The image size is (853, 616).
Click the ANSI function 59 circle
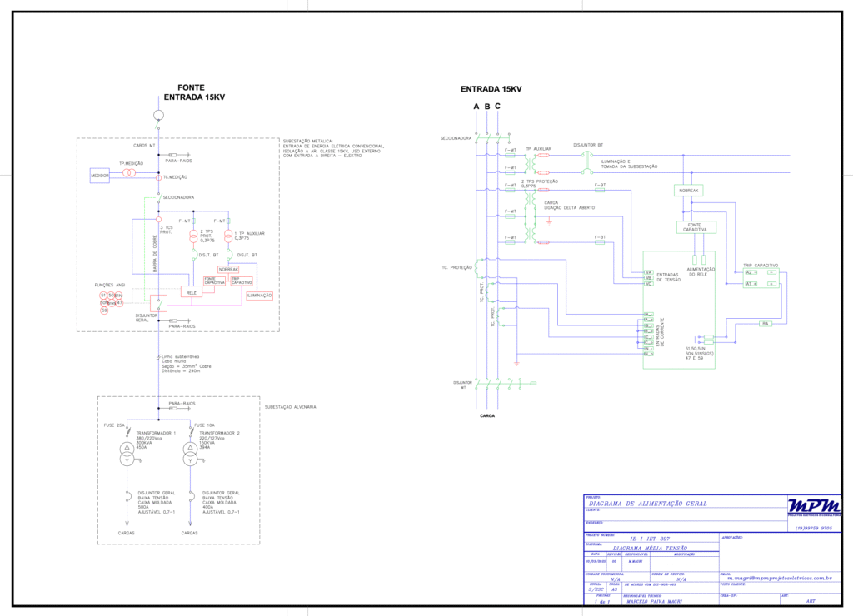104,310
